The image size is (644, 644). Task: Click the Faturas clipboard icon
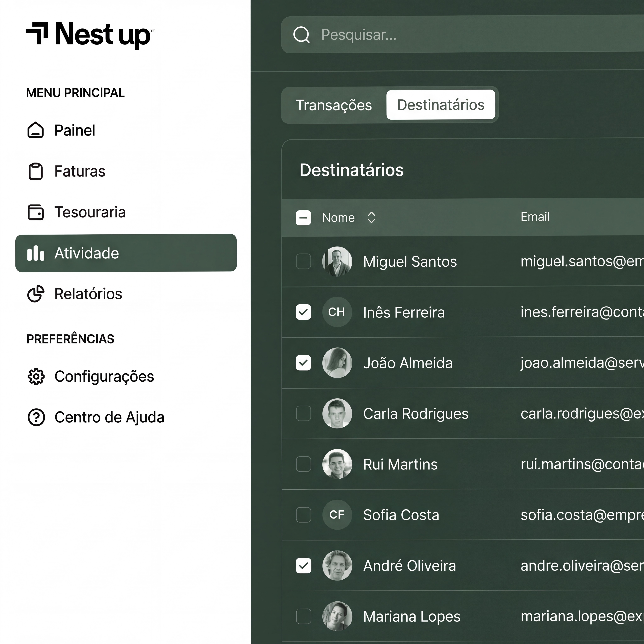[x=35, y=171]
